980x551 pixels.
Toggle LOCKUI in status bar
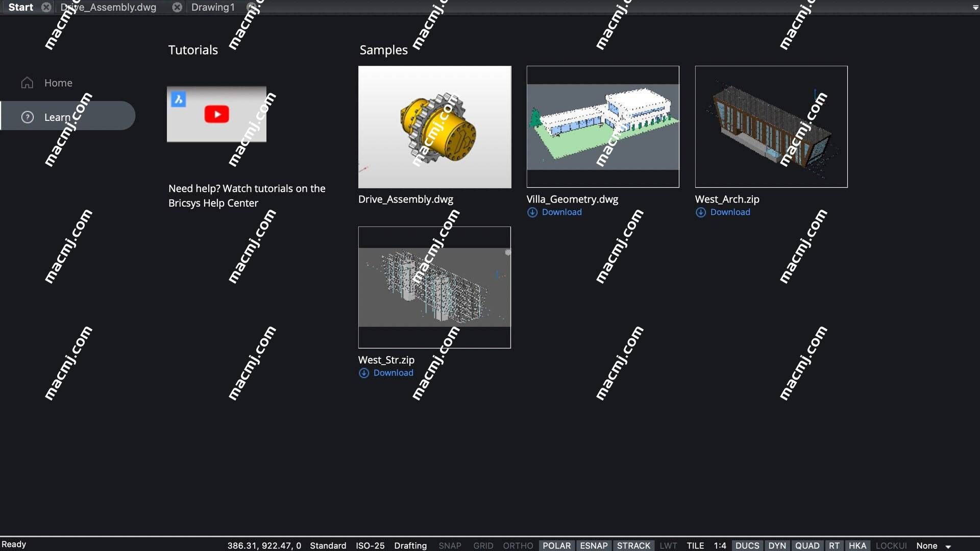pos(891,545)
